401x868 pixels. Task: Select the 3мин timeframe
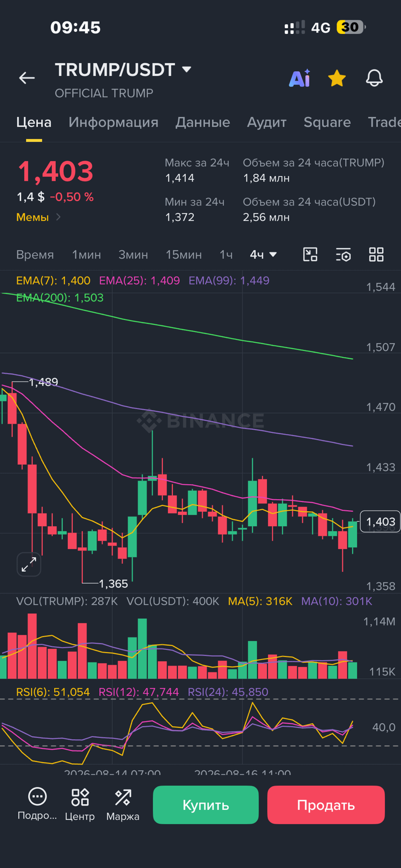pos(133,255)
